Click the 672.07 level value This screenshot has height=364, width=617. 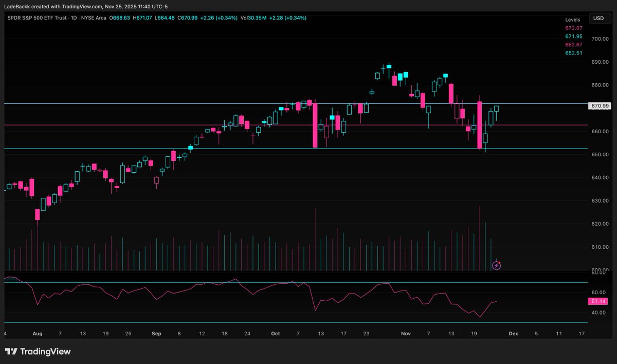(573, 28)
